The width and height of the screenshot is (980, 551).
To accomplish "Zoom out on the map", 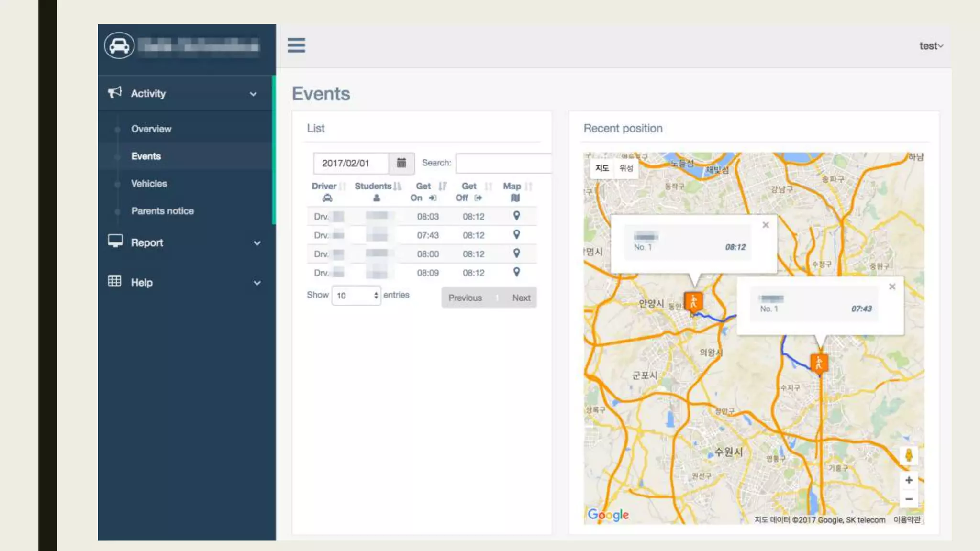I will tap(909, 499).
